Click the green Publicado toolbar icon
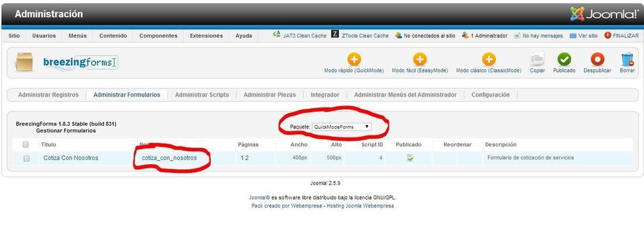 point(564,60)
